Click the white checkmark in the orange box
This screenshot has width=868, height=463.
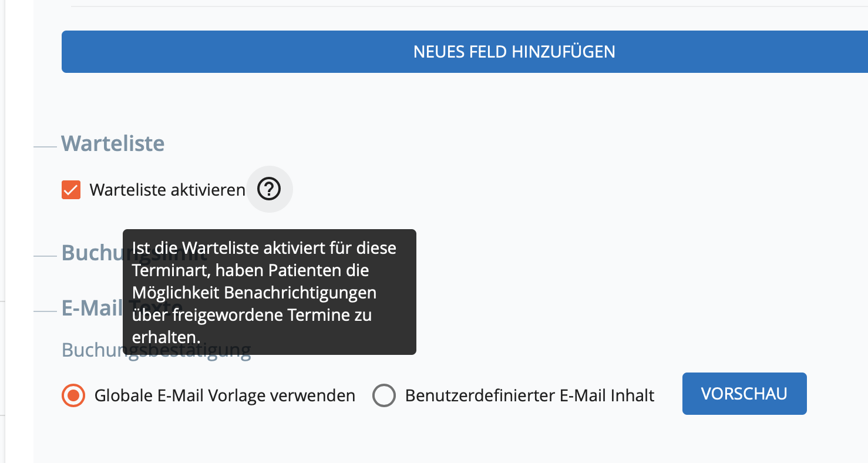71,190
